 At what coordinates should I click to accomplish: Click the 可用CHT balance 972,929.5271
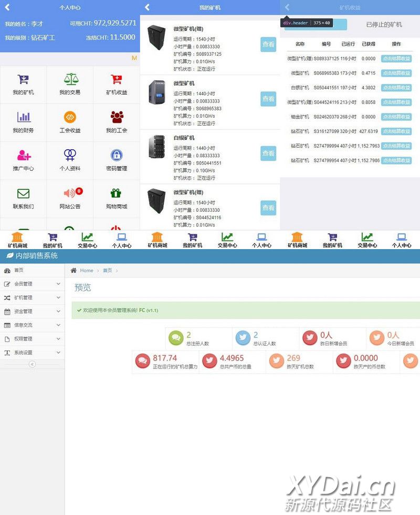click(x=115, y=23)
